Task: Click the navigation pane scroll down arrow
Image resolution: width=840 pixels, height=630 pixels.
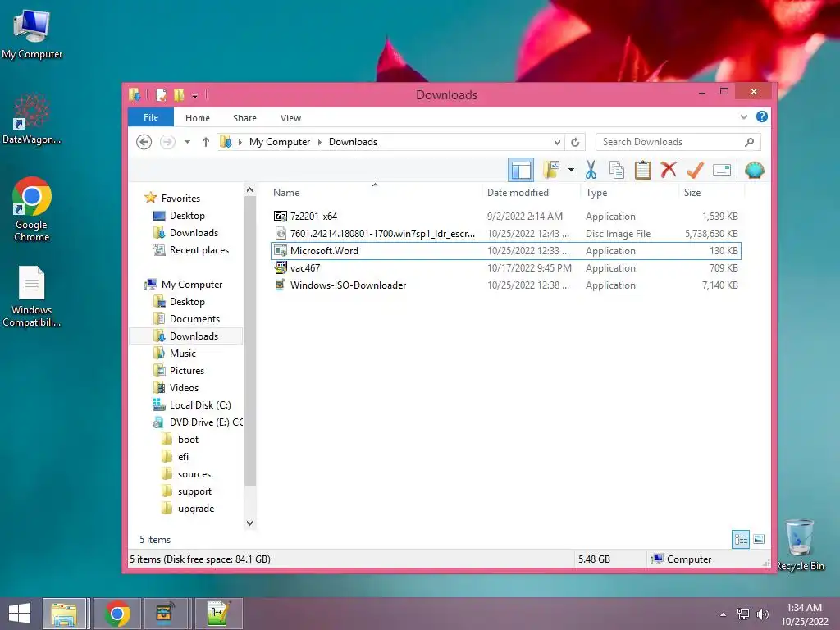Action: [x=249, y=523]
